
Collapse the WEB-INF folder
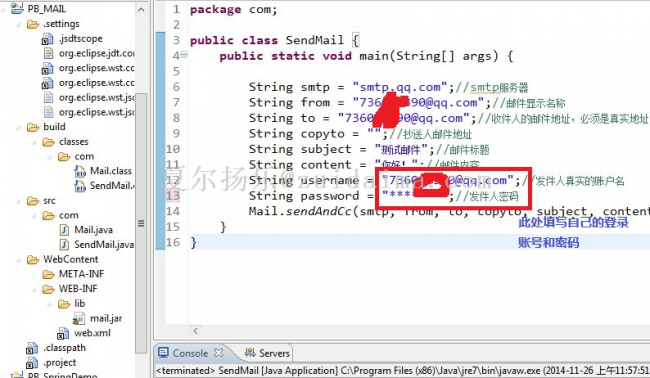tap(34, 289)
